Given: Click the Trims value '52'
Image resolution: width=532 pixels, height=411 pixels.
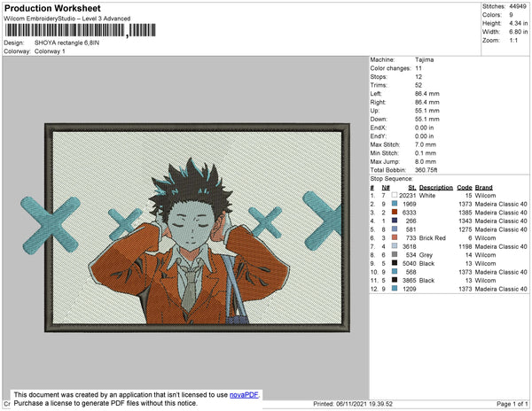Looking at the screenshot, I should 419,85.
